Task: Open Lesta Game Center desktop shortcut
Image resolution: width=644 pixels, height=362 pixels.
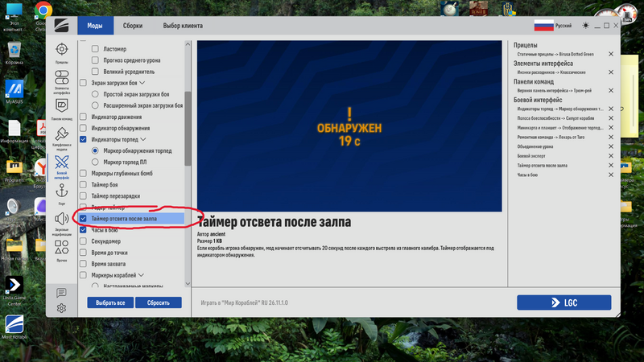Action: [14, 290]
